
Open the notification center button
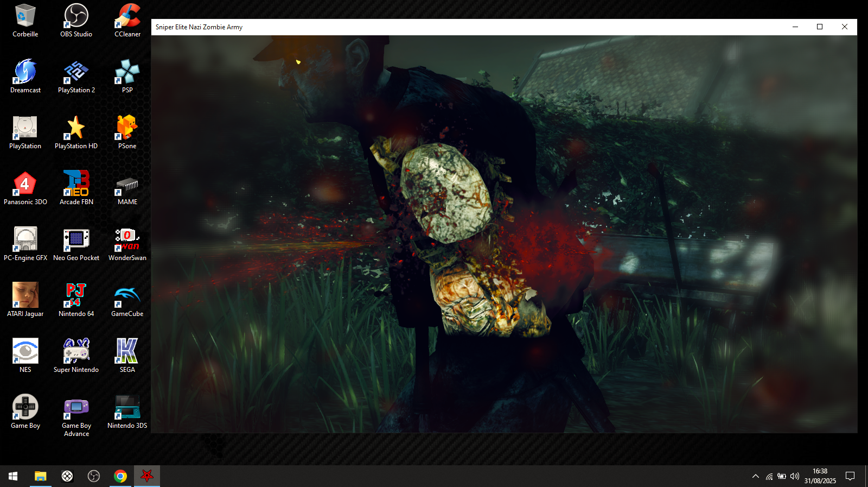pyautogui.click(x=850, y=476)
